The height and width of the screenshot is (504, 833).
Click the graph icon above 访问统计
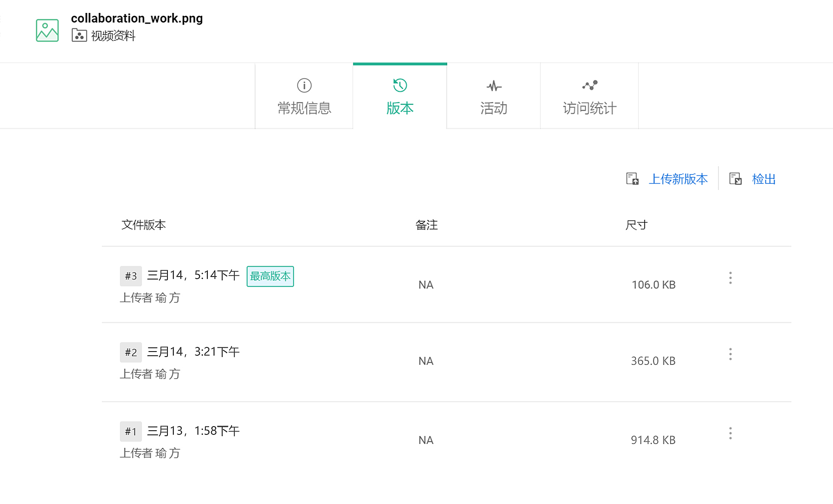click(x=590, y=85)
